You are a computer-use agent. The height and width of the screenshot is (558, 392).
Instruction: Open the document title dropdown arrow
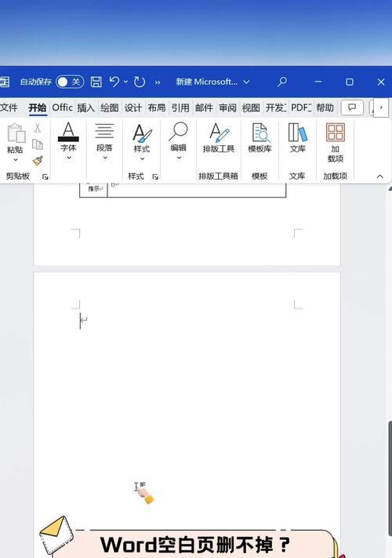[x=246, y=82]
